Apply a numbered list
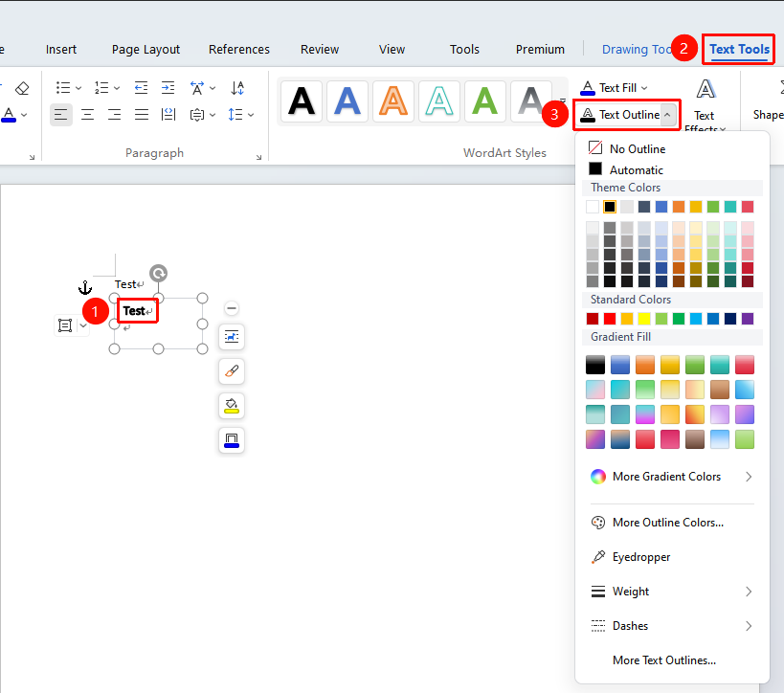The image size is (784, 693). click(101, 88)
